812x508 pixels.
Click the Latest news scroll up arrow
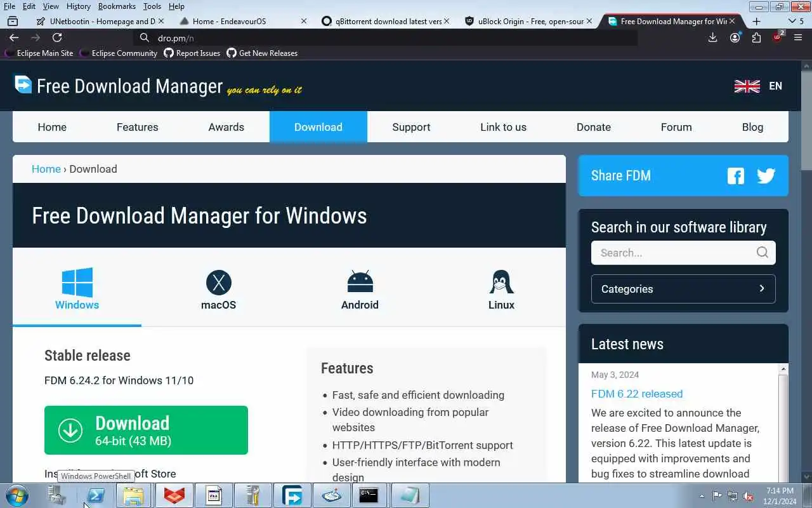pos(783,369)
